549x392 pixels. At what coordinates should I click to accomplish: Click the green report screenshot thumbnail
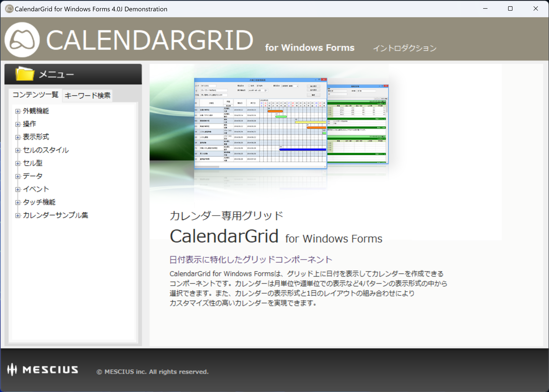358,124
